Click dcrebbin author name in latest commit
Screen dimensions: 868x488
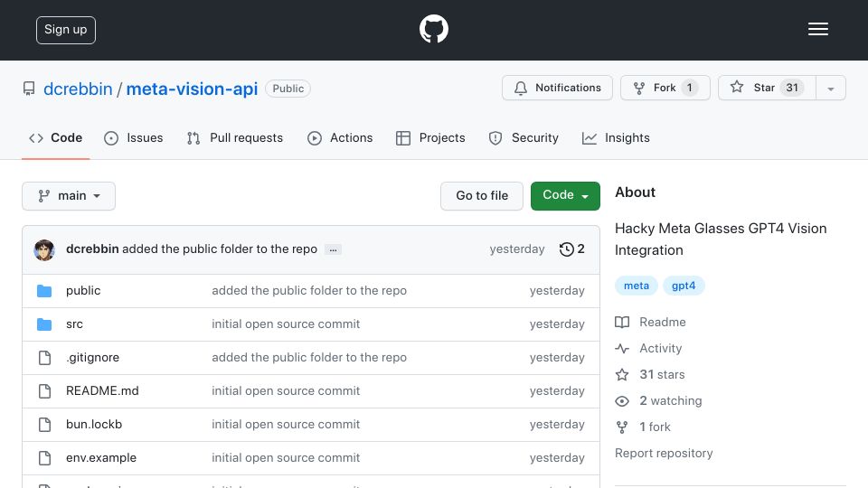92,249
